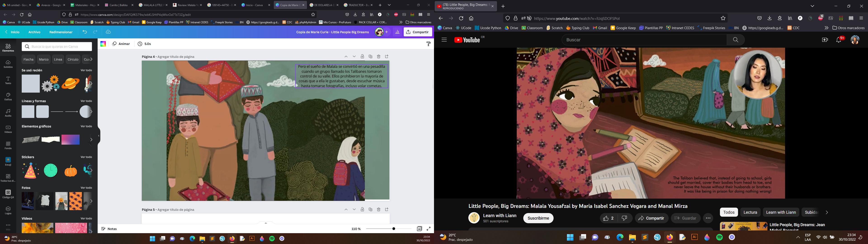This screenshot has height=244, width=868.
Task: Open the Estilos panel
Action: (8, 96)
